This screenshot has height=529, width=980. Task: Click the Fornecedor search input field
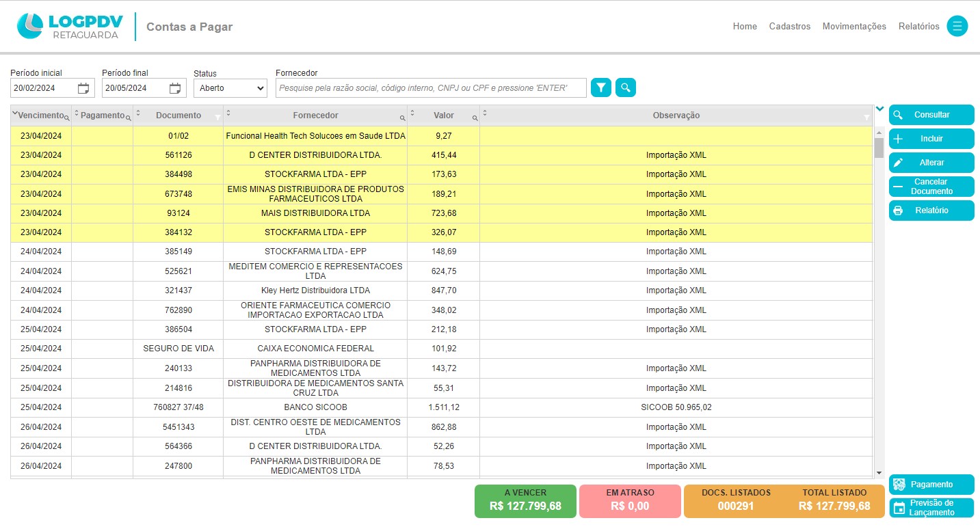(x=431, y=88)
